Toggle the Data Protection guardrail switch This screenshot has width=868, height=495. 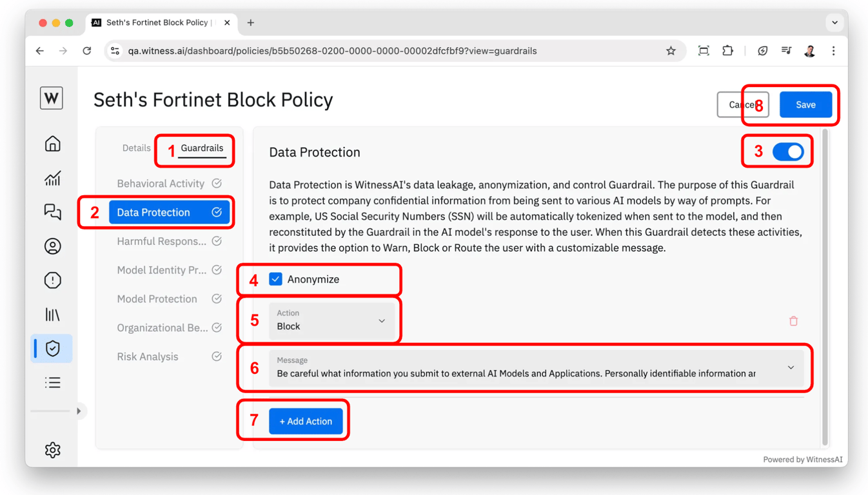787,152
